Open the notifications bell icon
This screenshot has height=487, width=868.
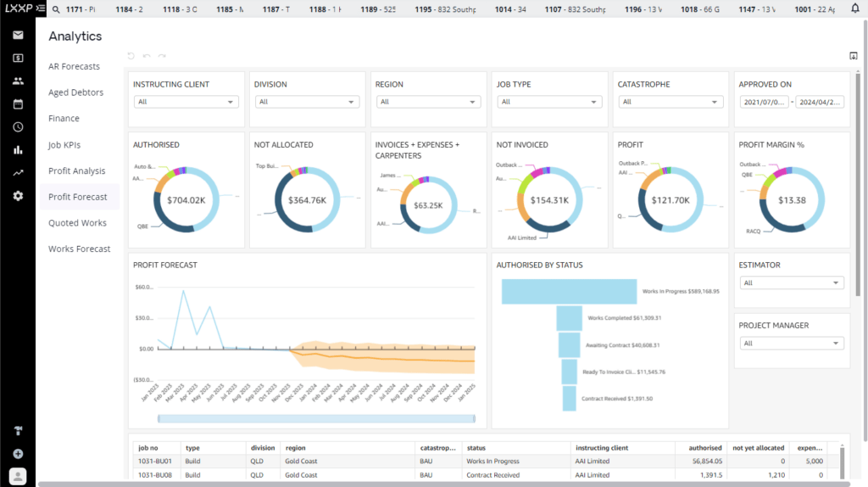pos(854,9)
